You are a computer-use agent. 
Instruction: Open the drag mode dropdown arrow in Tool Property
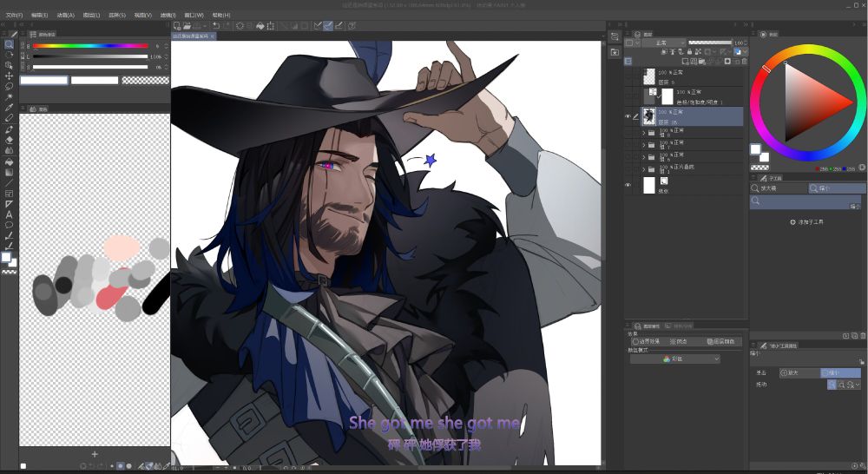[858, 385]
